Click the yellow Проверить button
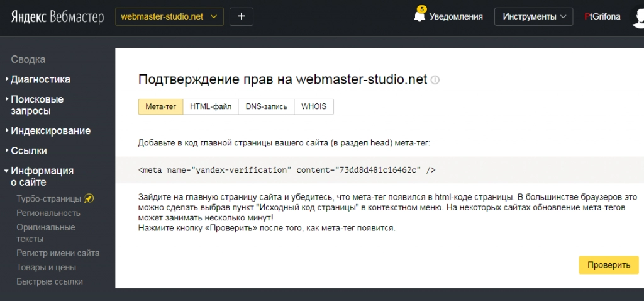 [x=609, y=265]
